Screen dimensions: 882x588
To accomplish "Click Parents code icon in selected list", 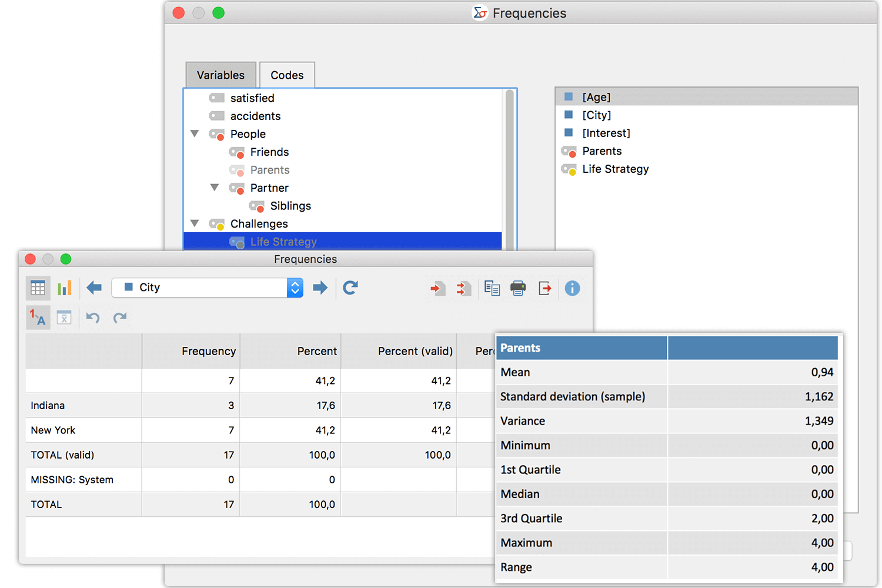I will click(x=569, y=152).
